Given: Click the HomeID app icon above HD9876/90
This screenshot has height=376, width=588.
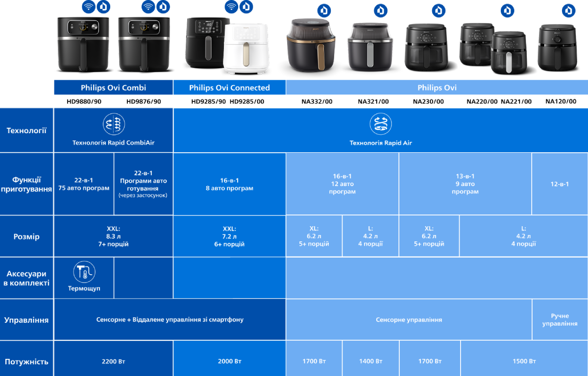Looking at the screenshot, I should coord(164,7).
